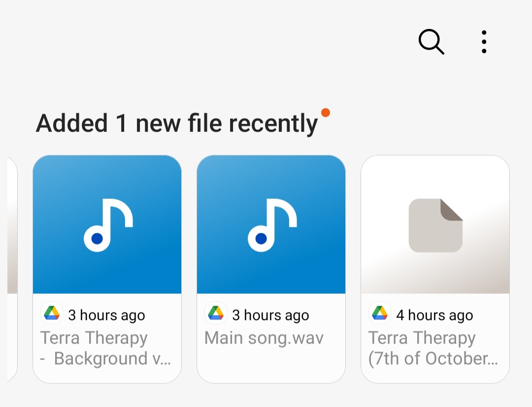Tap the orange new-file notification dot
The image size is (532, 407).
pos(325,113)
